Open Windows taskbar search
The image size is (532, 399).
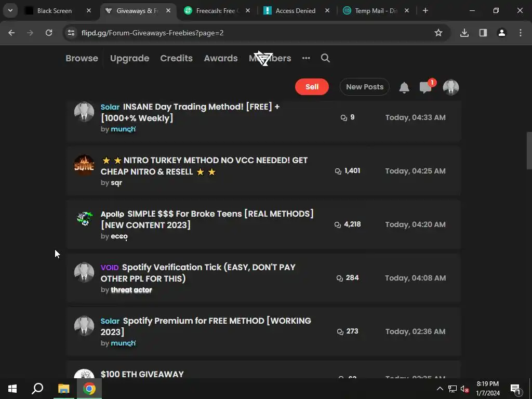point(37,389)
